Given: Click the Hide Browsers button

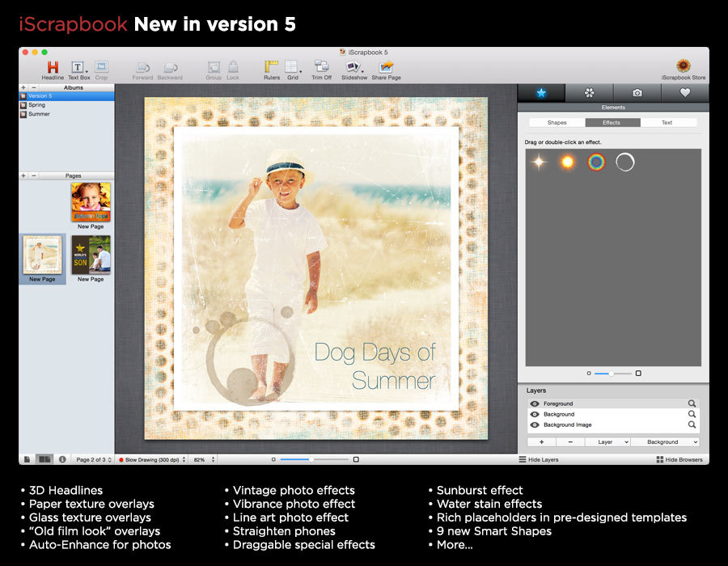Looking at the screenshot, I should coord(679,459).
